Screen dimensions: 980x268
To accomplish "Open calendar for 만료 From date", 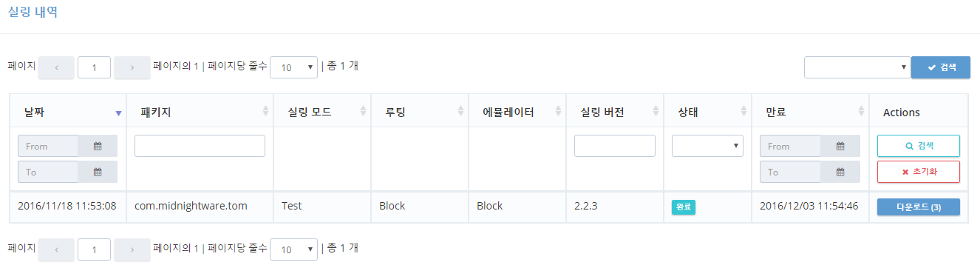I will coord(840,146).
